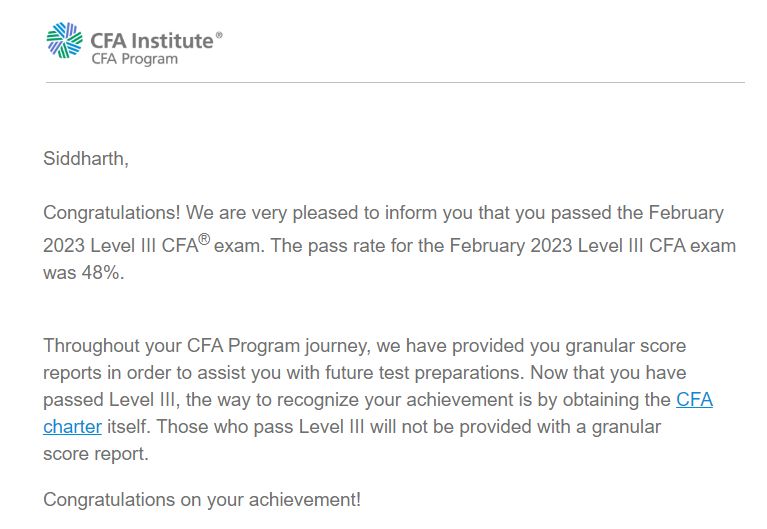767x529 pixels.
Task: Open the underlined "charter" hyperlink
Action: pyautogui.click(x=72, y=427)
